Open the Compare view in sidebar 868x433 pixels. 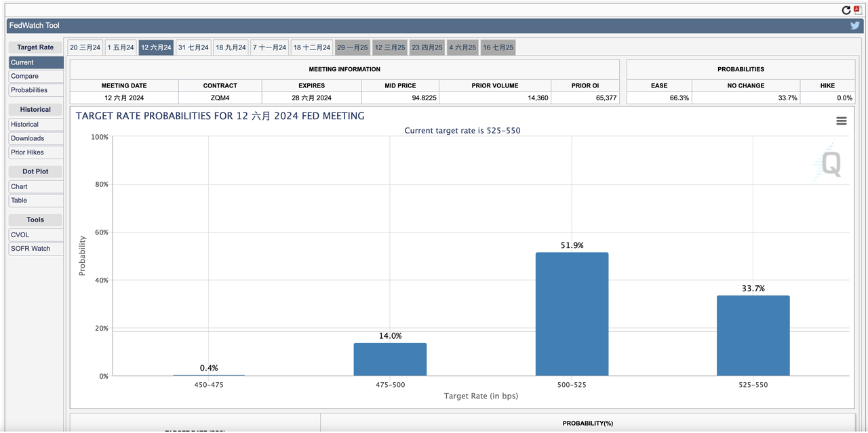pyautogui.click(x=36, y=76)
